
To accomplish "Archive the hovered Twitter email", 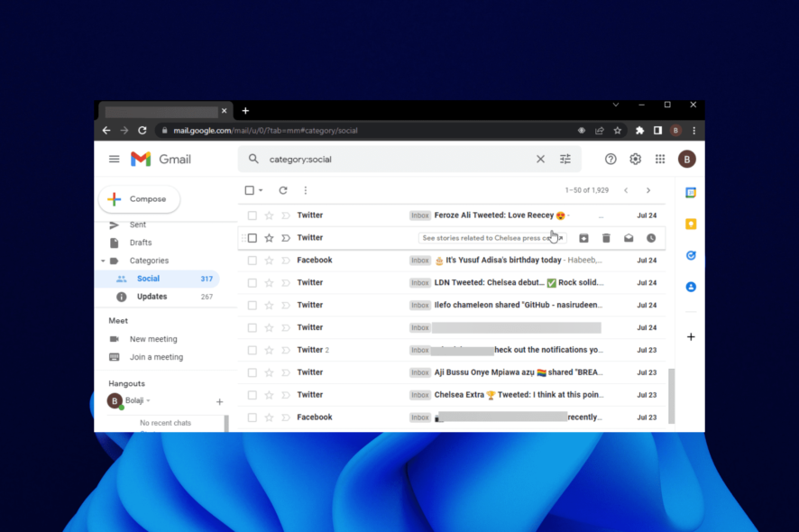I will pyautogui.click(x=583, y=238).
